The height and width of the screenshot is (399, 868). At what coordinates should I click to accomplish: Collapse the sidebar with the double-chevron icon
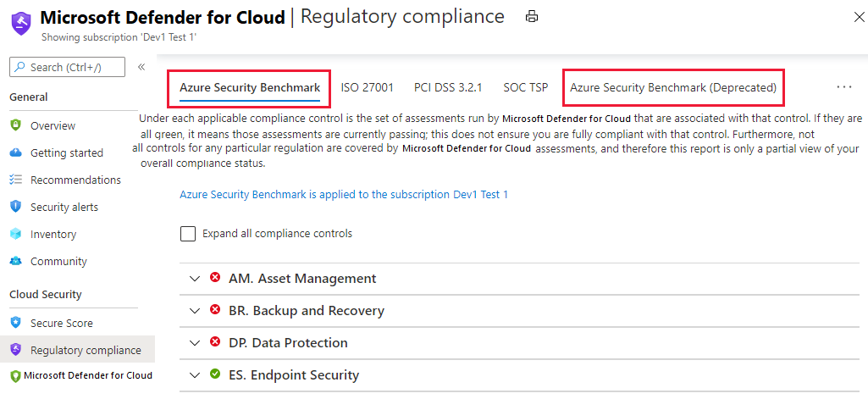tap(141, 67)
